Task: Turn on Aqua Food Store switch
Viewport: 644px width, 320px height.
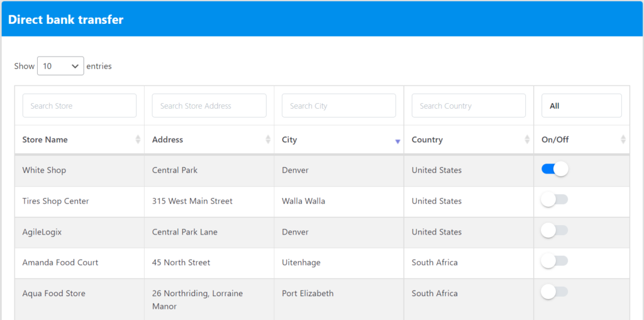Action: (x=555, y=292)
